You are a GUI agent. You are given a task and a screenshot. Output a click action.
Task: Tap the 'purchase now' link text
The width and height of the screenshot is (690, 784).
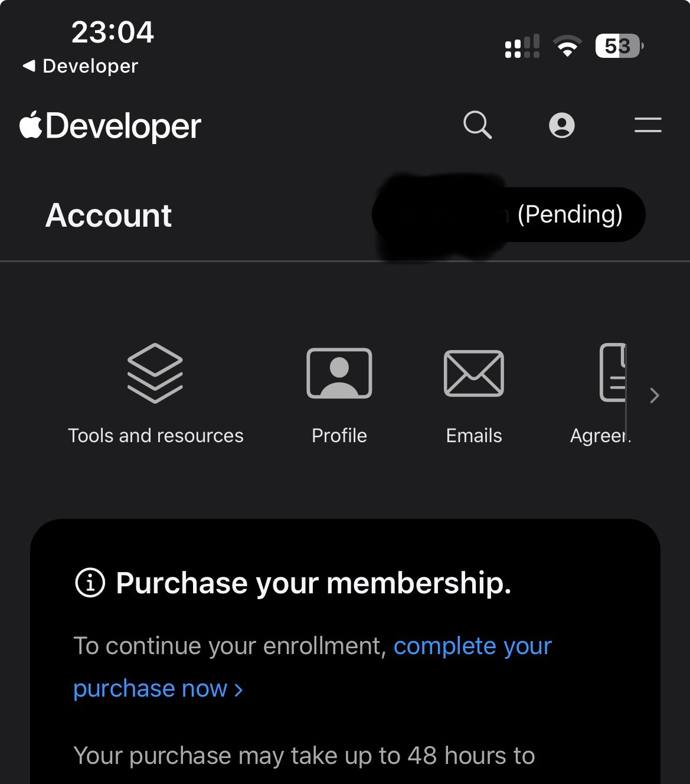click(x=158, y=688)
